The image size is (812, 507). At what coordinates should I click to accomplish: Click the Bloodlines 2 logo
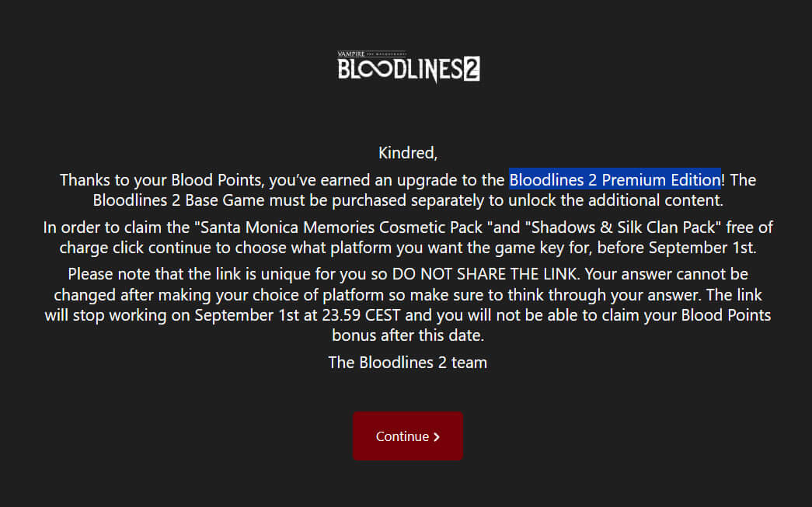coord(408,67)
